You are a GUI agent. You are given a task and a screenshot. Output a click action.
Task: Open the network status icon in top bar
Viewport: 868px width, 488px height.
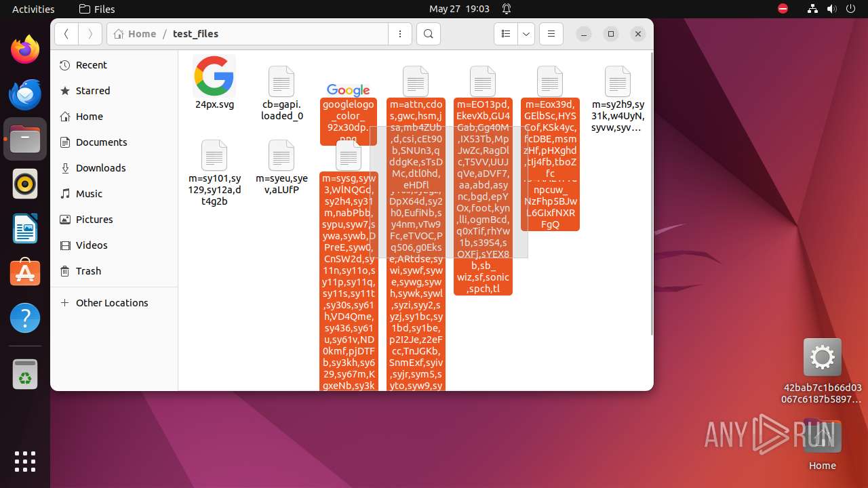click(813, 9)
